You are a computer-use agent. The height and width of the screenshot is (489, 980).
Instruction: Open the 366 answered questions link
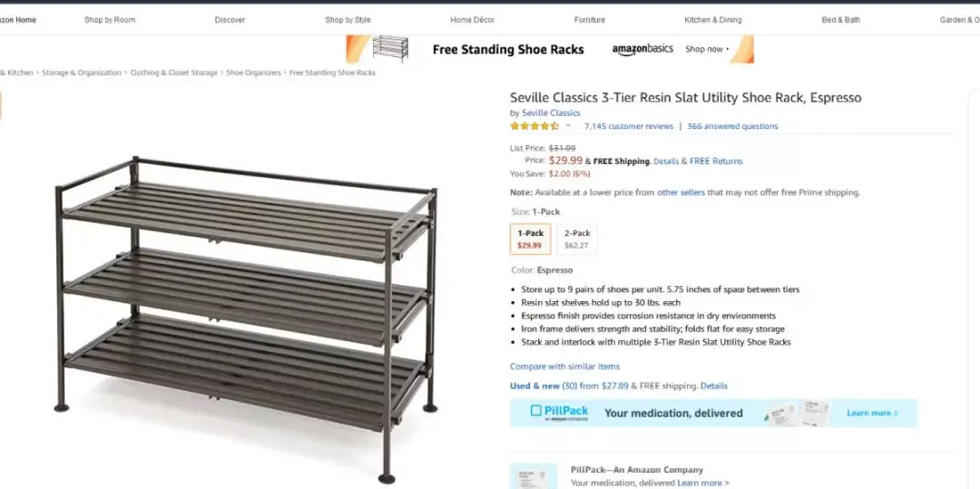pos(732,126)
